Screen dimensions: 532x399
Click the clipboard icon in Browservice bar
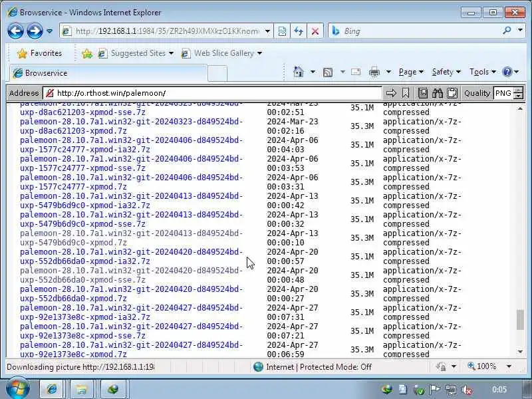tap(452, 93)
